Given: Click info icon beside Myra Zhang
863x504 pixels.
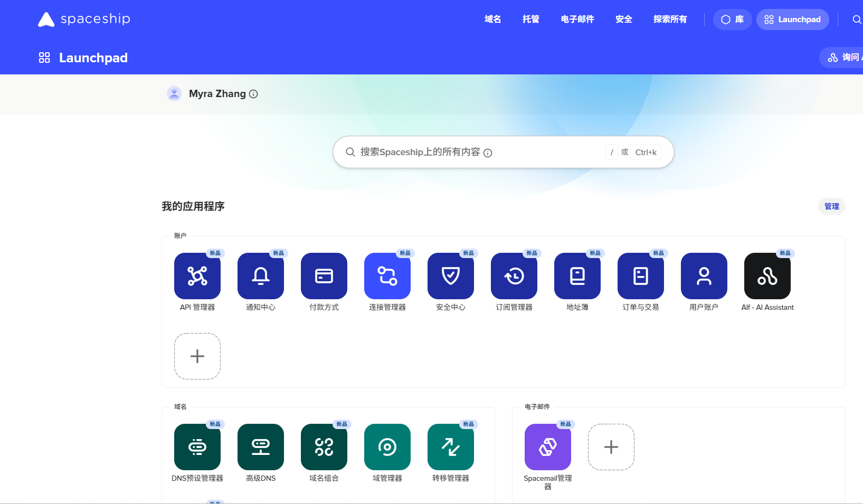Looking at the screenshot, I should 253,94.
